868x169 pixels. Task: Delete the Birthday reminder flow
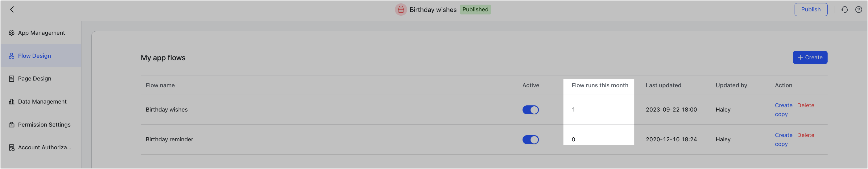[x=805, y=135]
